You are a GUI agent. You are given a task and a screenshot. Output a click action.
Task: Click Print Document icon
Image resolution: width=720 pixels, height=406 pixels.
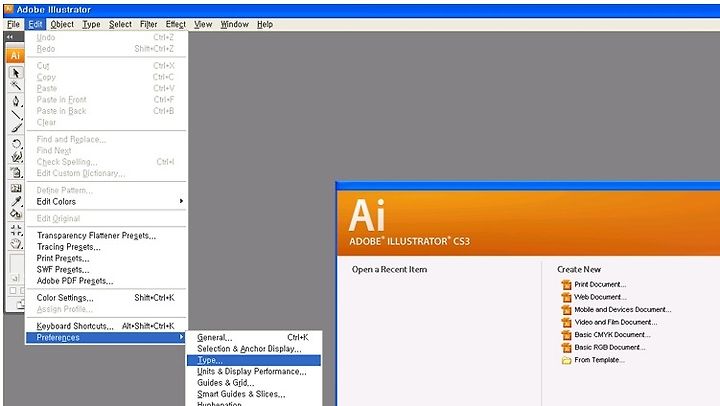[x=566, y=285]
